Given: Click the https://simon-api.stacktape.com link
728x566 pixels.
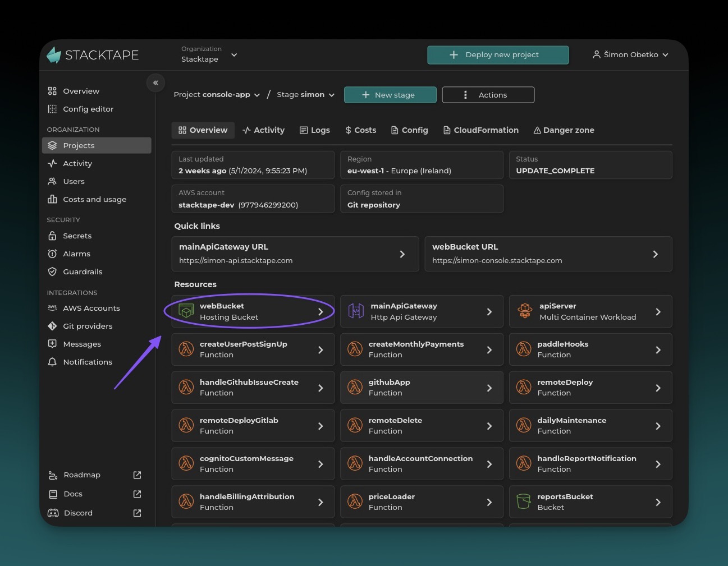Looking at the screenshot, I should (x=236, y=260).
